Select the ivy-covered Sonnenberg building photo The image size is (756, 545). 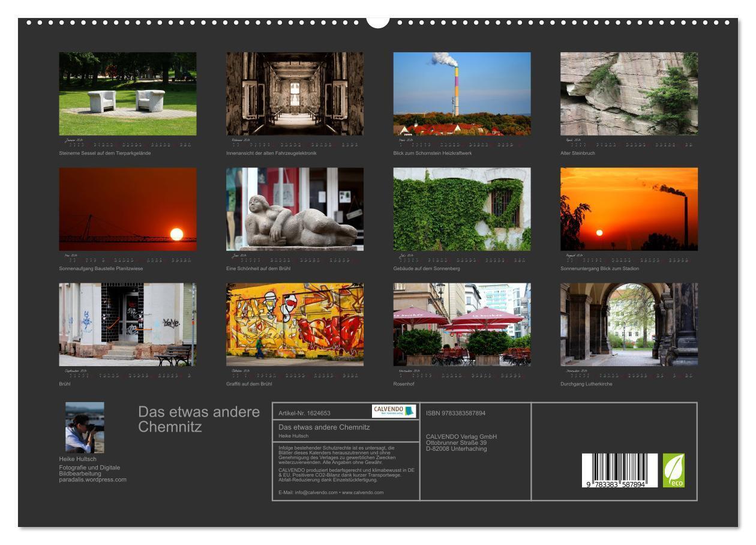tap(462, 209)
